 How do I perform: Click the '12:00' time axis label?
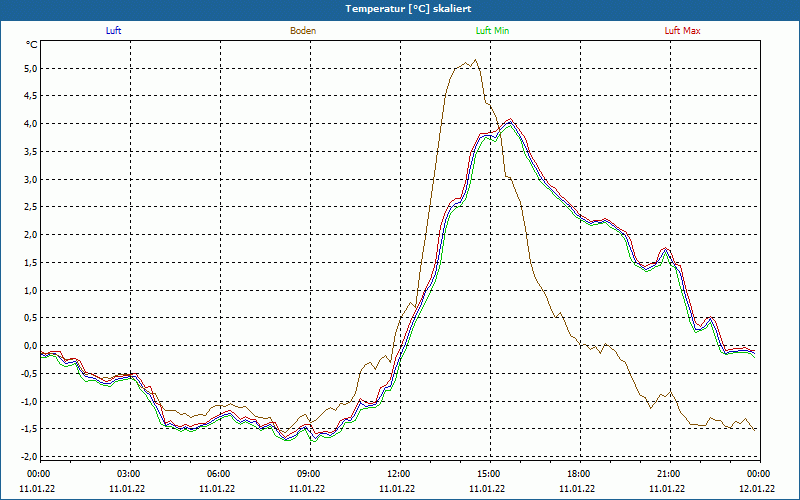point(400,474)
